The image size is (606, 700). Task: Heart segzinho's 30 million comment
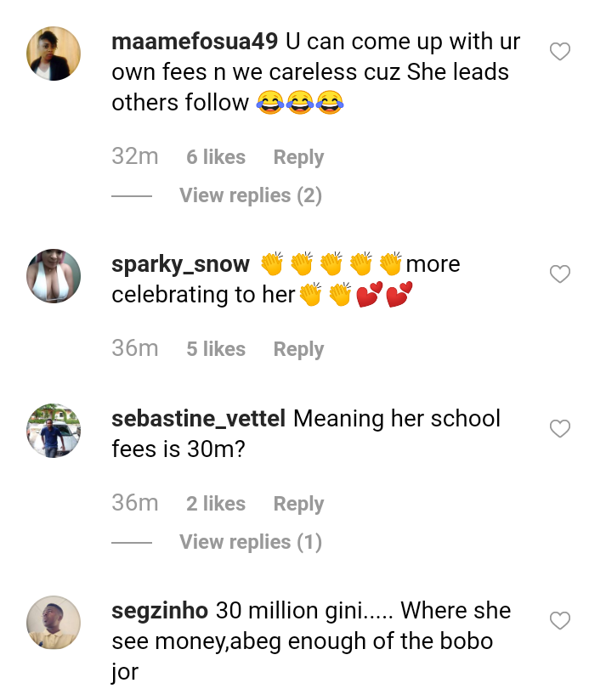point(559,621)
